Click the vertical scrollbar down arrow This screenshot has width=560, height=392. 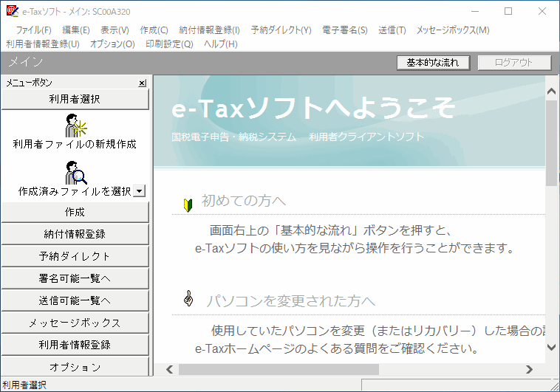click(x=551, y=347)
